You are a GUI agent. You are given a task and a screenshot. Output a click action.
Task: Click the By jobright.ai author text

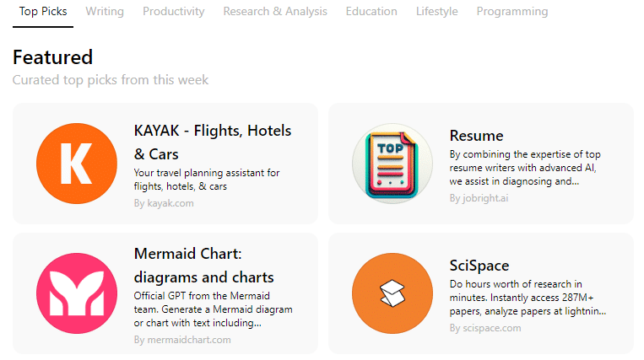point(479,198)
